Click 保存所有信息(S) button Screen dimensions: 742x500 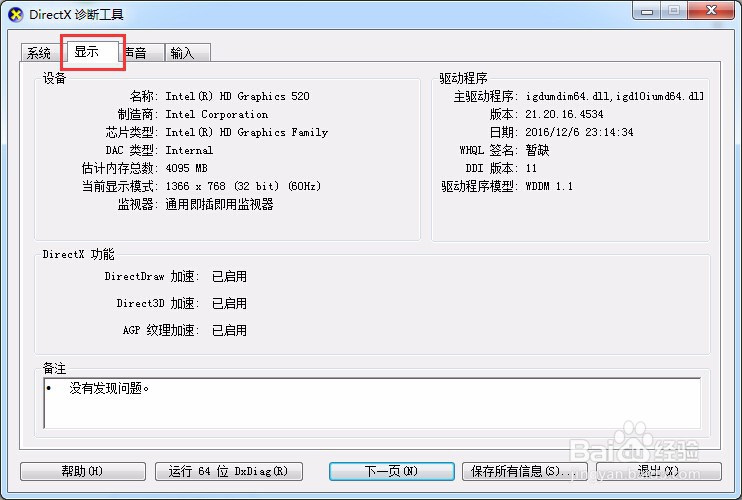(525, 471)
